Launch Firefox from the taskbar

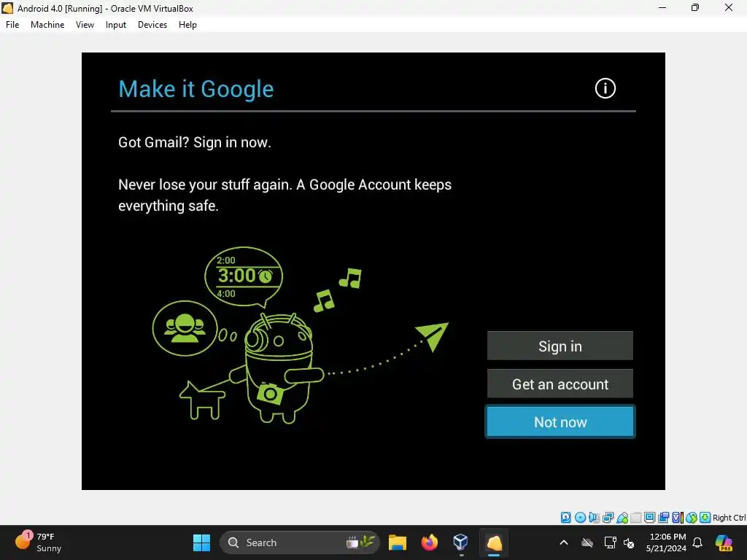tap(429, 542)
